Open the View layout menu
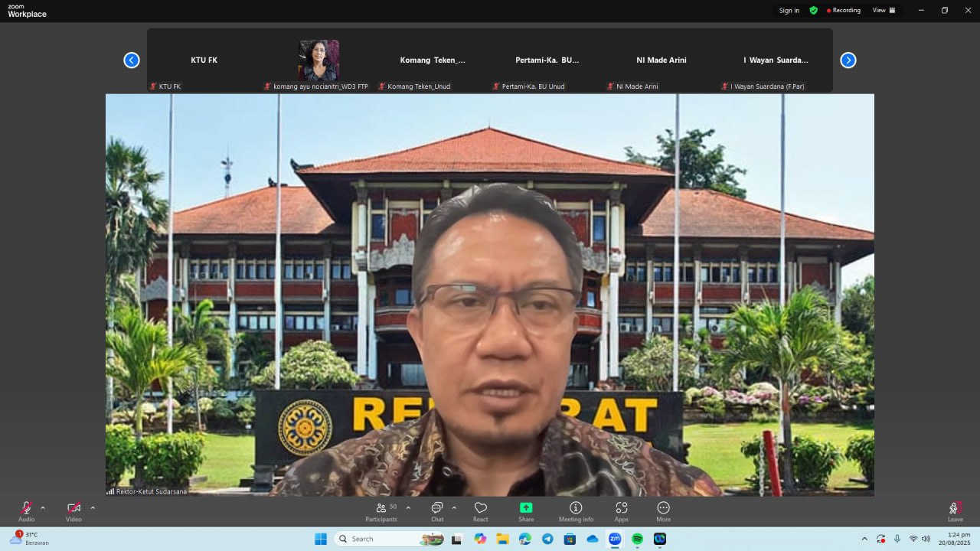980x551 pixels. (x=884, y=11)
